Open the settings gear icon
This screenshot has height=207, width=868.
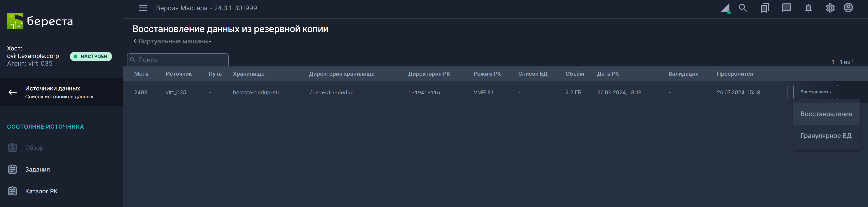tap(830, 8)
